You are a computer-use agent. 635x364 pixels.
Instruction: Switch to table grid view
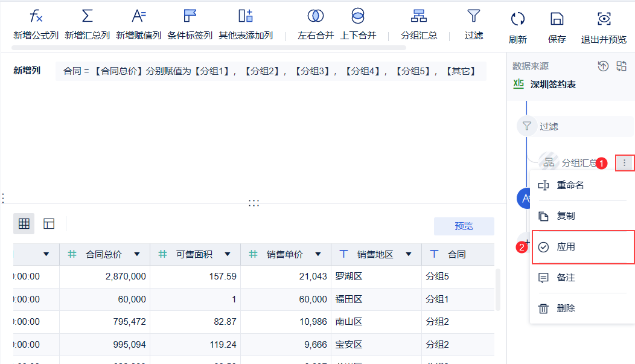tap(24, 223)
